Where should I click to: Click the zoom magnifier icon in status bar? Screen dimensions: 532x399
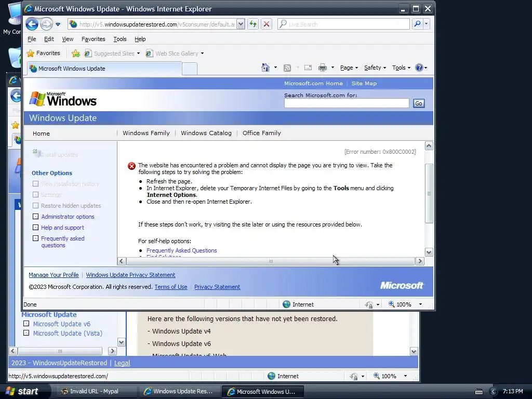tap(392, 304)
